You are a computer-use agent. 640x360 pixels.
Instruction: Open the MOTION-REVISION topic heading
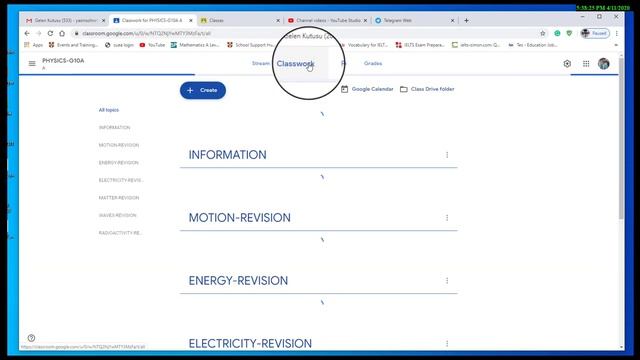click(x=240, y=218)
